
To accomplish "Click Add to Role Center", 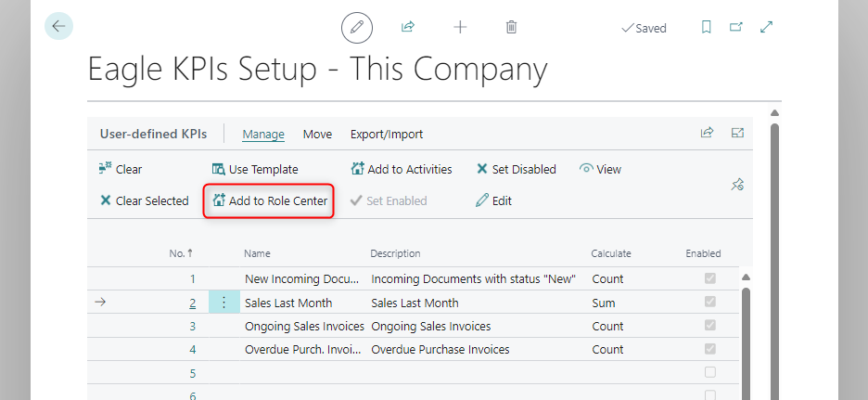I will coord(270,201).
